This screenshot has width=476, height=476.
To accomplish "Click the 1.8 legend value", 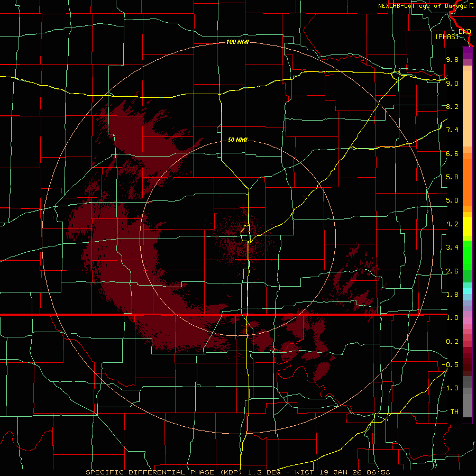I will 452,295.
